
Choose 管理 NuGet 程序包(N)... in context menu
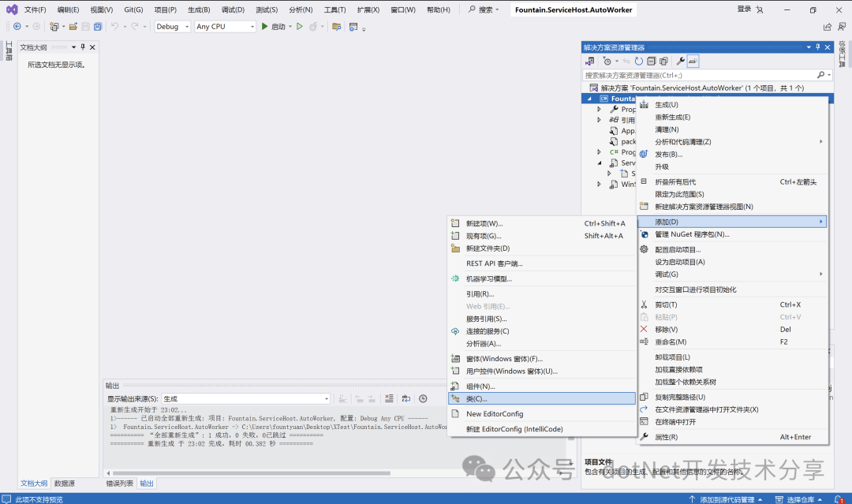692,234
